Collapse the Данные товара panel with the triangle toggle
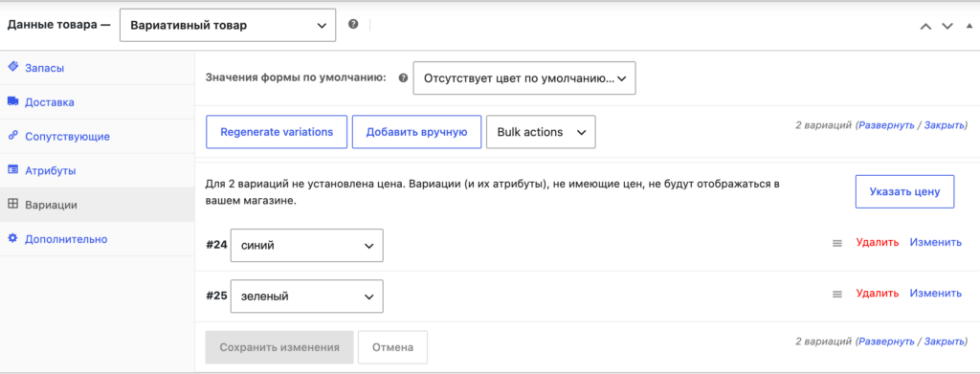980x374 pixels. (x=969, y=26)
